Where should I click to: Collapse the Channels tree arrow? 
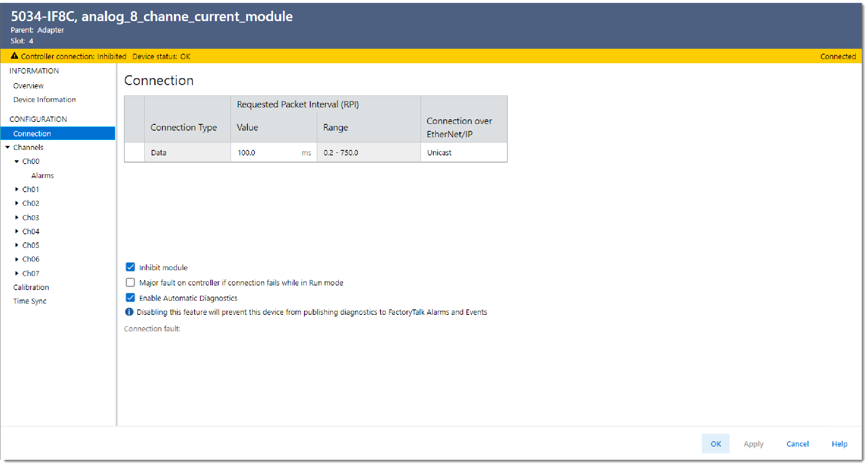coord(7,147)
